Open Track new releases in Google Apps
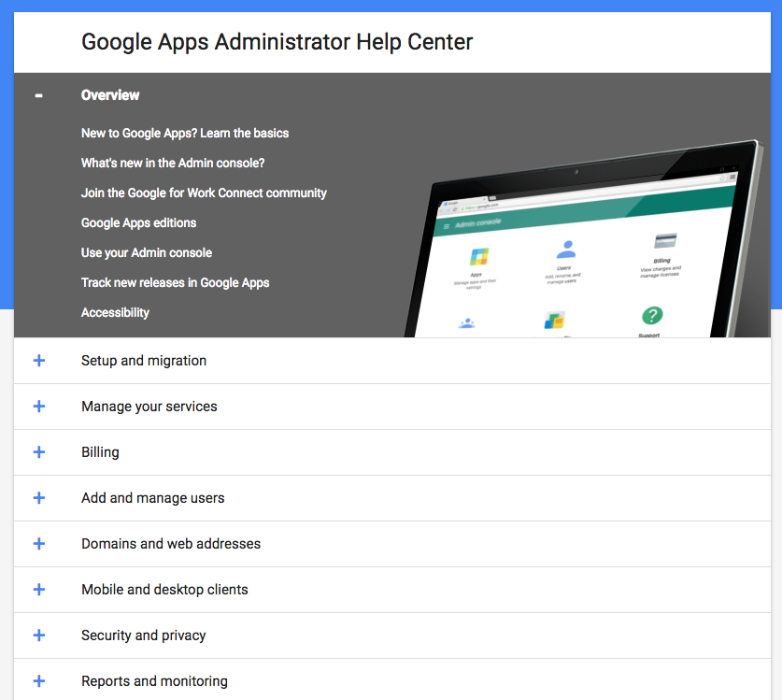Image resolution: width=782 pixels, height=700 pixels. pos(175,283)
